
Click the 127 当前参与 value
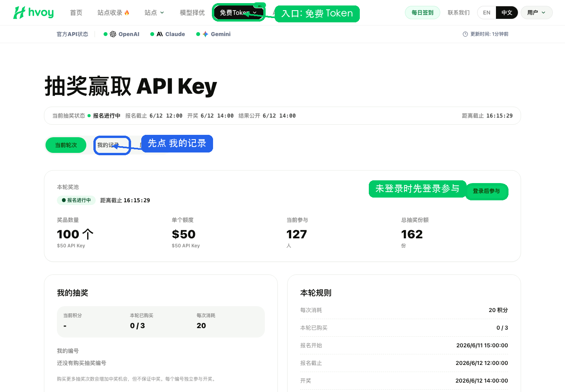click(297, 234)
